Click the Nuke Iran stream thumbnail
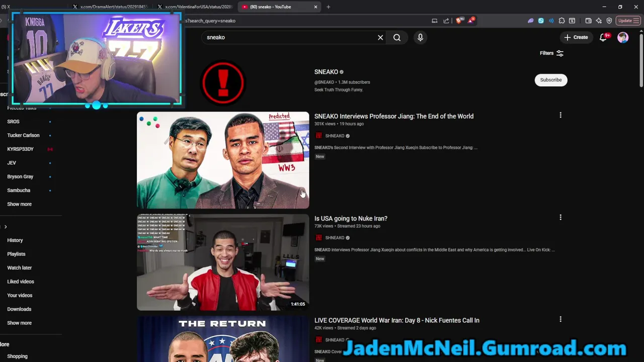The width and height of the screenshot is (644, 362). pyautogui.click(x=223, y=262)
